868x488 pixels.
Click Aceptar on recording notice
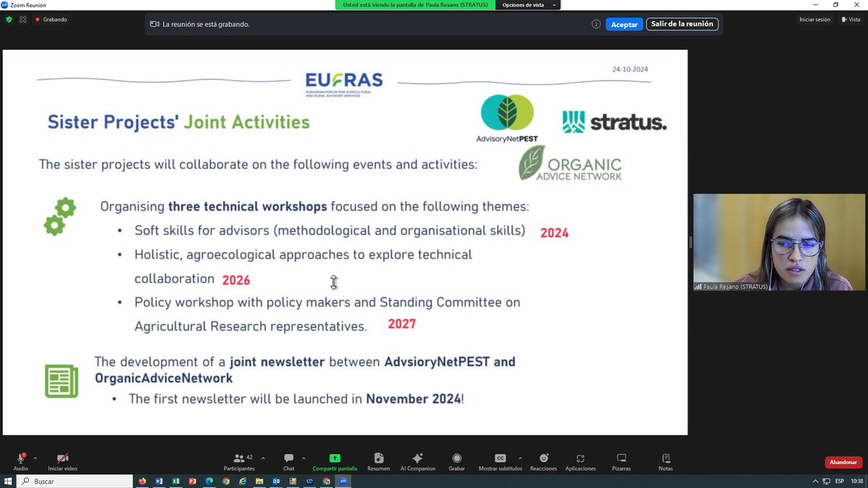(x=624, y=24)
